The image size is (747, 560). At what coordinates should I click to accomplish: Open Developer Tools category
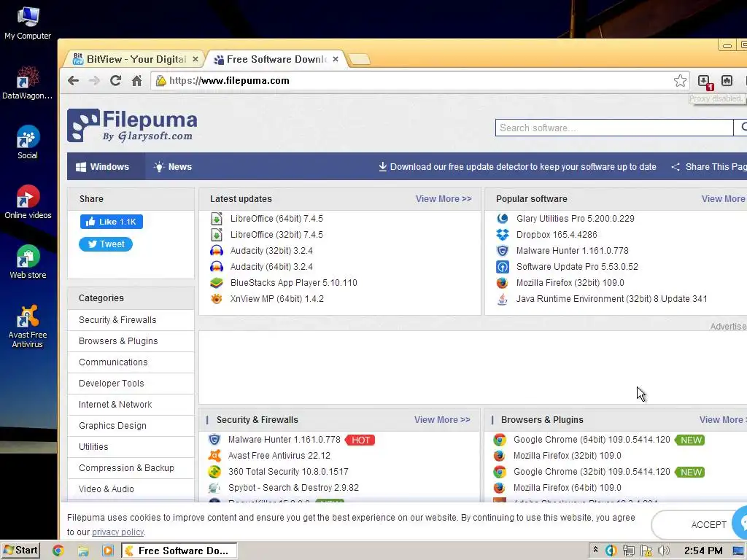(x=131, y=384)
